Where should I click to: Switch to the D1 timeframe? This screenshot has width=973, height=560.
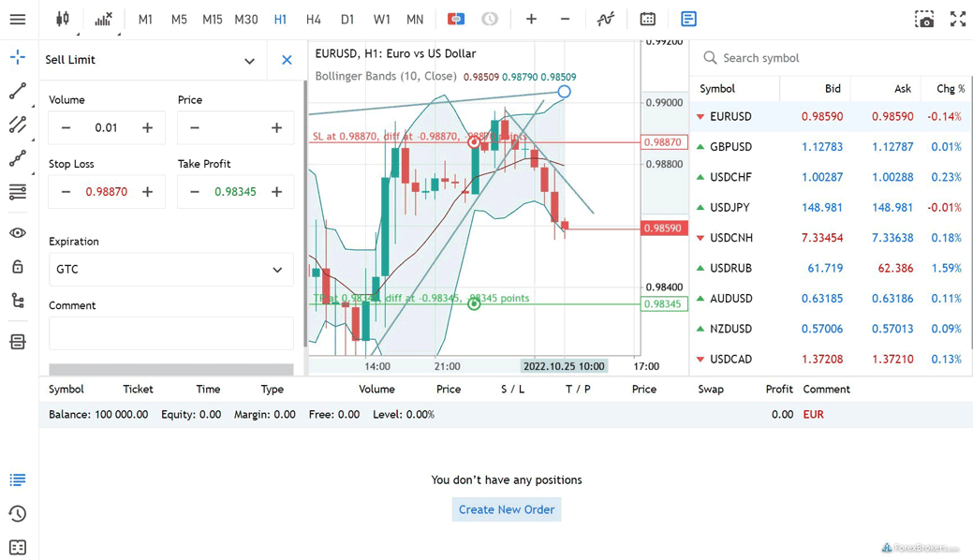[x=347, y=19]
